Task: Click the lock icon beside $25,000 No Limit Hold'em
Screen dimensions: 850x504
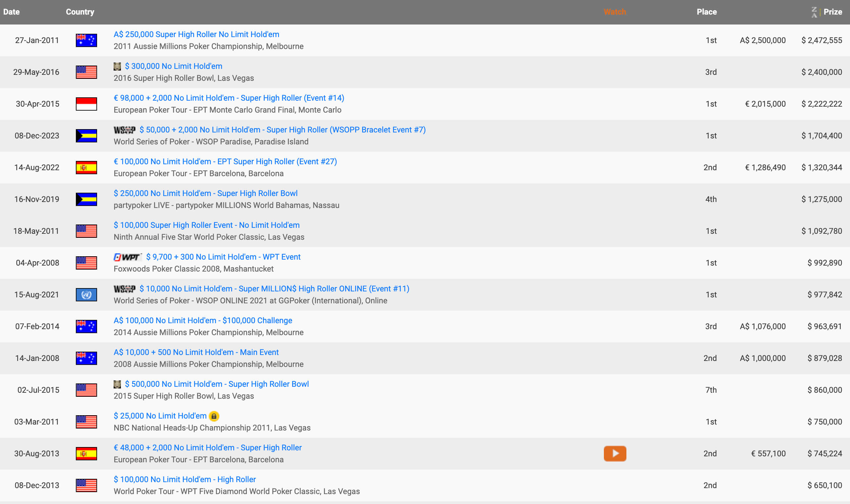Action: [214, 416]
